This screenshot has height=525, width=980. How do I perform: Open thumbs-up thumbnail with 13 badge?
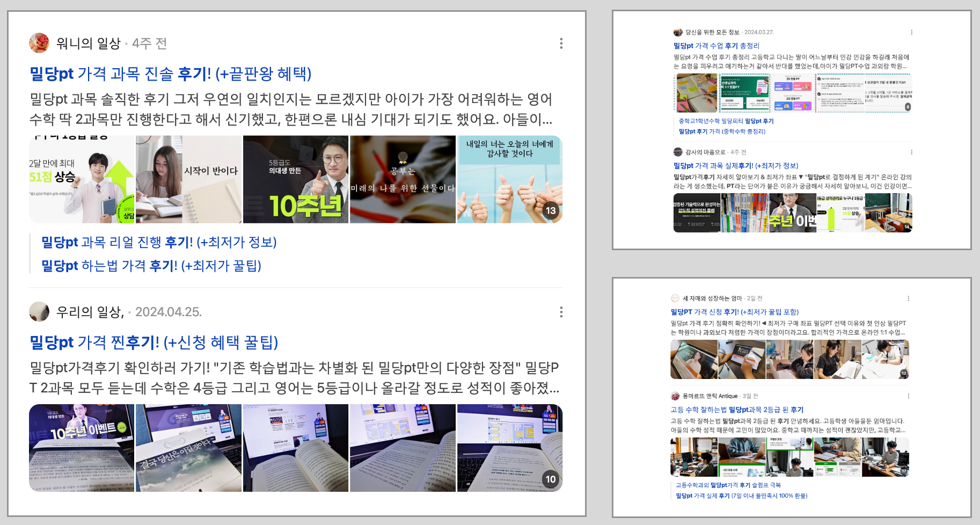point(510,179)
